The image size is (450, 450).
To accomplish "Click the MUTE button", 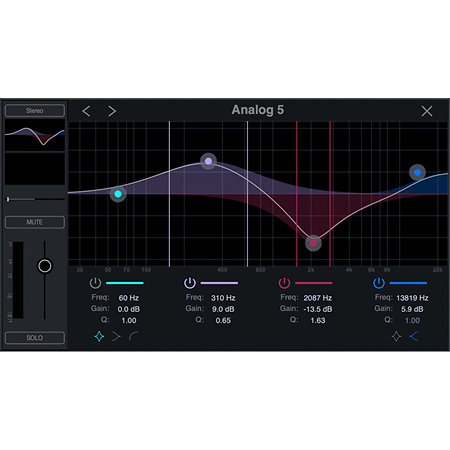I will tap(35, 222).
